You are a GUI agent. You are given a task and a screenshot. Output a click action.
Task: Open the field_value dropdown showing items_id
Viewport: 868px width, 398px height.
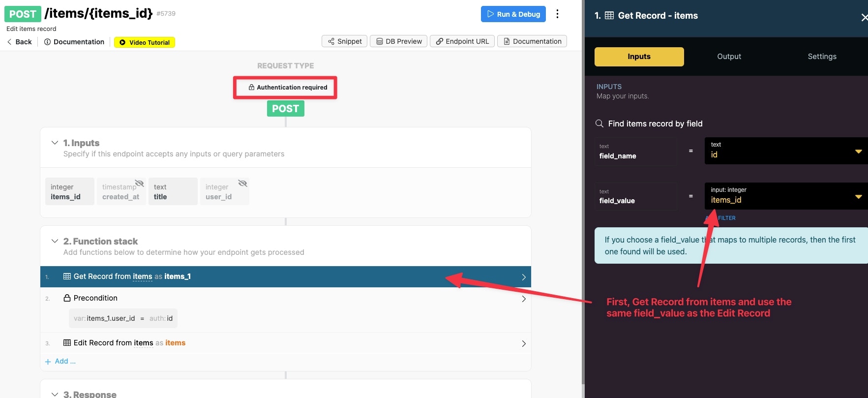pyautogui.click(x=786, y=196)
